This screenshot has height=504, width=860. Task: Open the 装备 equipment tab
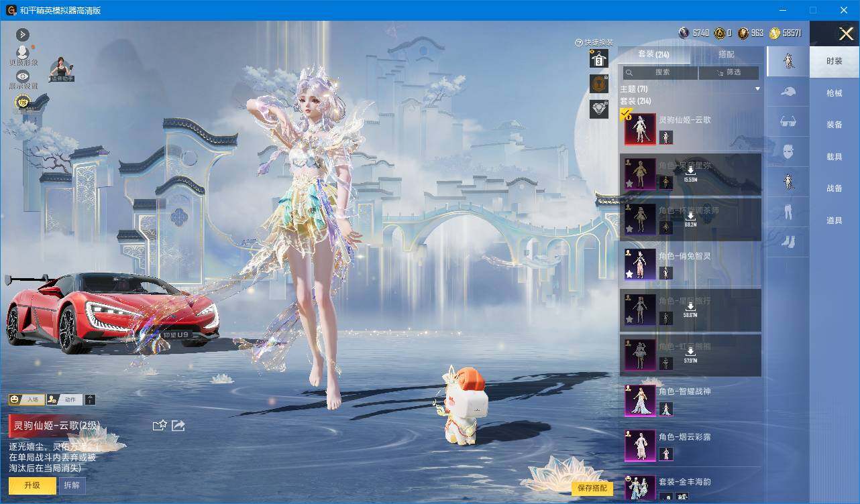(x=835, y=125)
